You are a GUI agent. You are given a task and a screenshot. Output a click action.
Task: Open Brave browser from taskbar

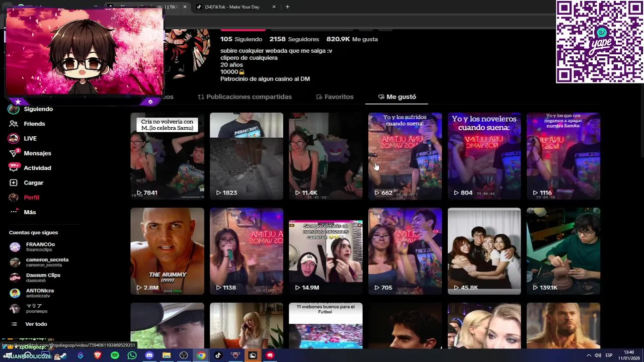pyautogui.click(x=98, y=355)
